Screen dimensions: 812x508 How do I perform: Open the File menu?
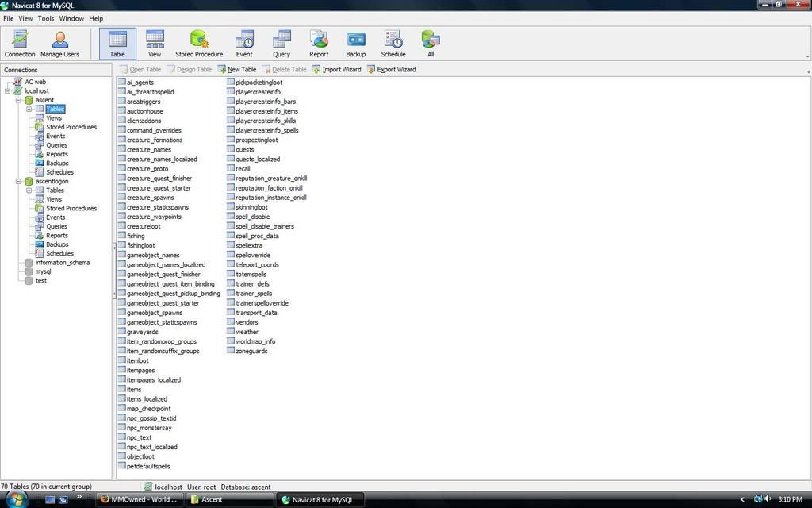(x=8, y=19)
